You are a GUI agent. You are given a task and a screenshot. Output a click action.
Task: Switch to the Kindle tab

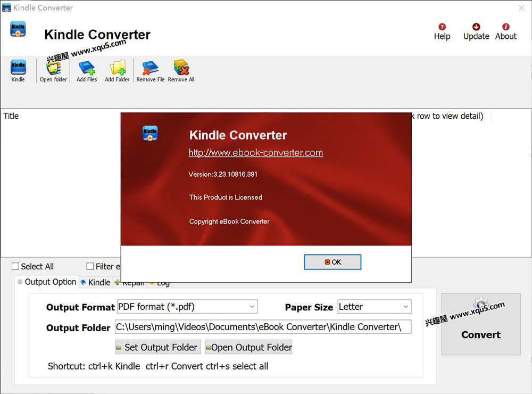tap(96, 282)
